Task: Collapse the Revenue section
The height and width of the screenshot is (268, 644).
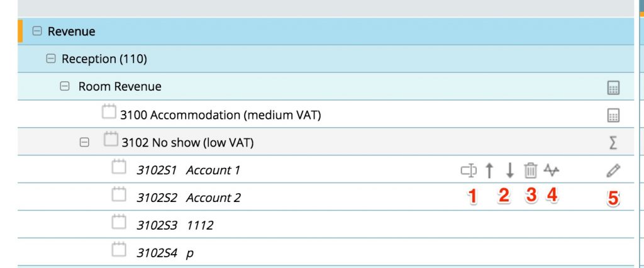Action: [37, 31]
